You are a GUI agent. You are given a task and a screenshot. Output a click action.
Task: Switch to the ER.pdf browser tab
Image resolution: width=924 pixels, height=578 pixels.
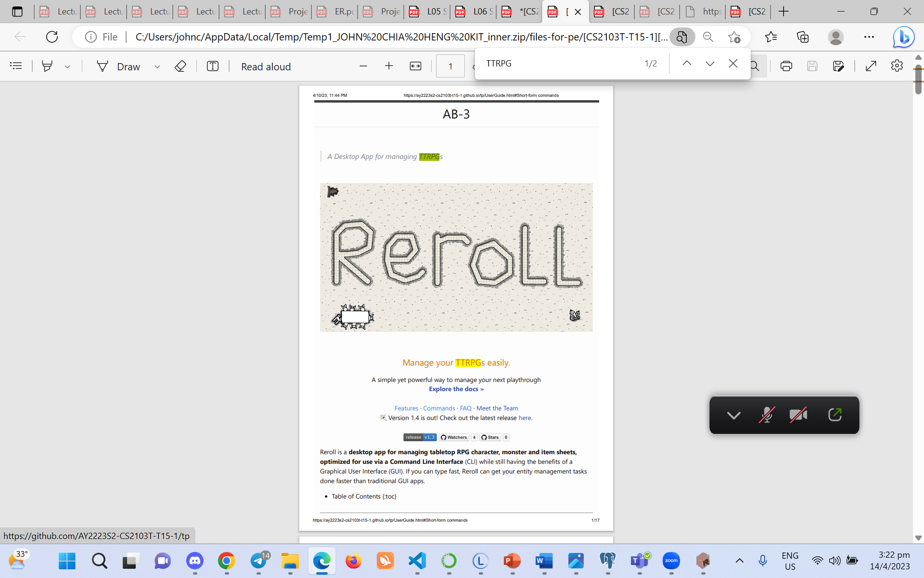tap(336, 12)
